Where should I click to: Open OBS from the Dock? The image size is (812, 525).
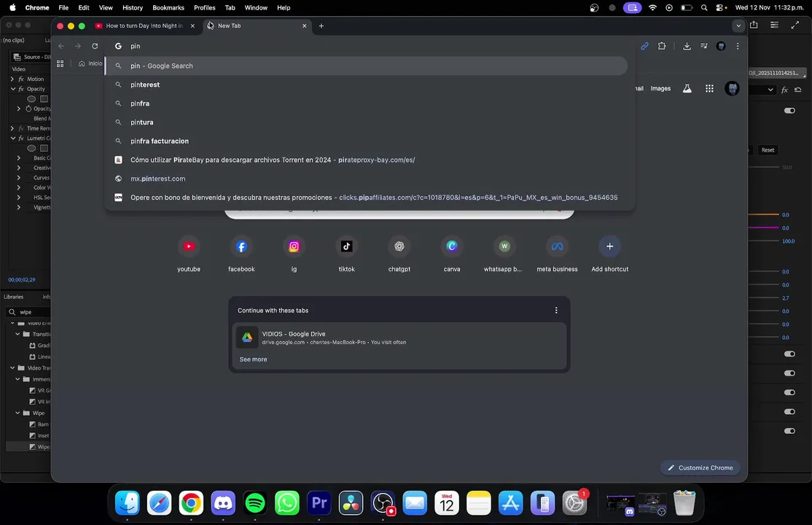tap(383, 502)
